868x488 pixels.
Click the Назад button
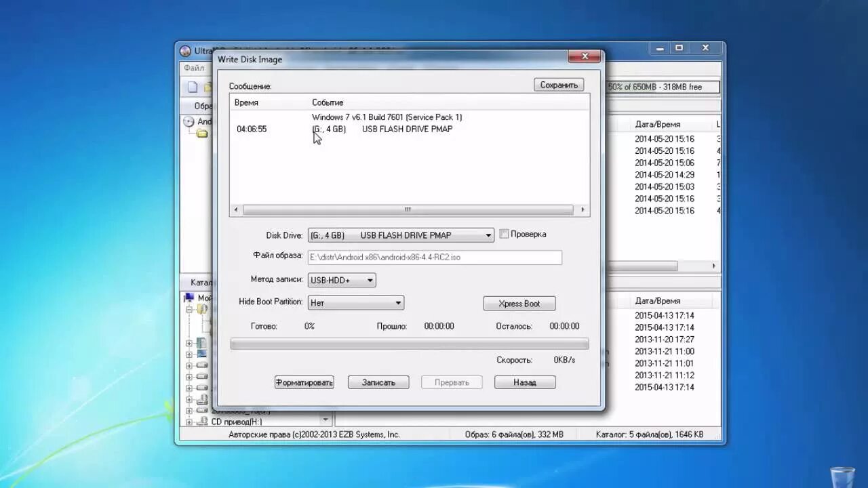click(525, 382)
